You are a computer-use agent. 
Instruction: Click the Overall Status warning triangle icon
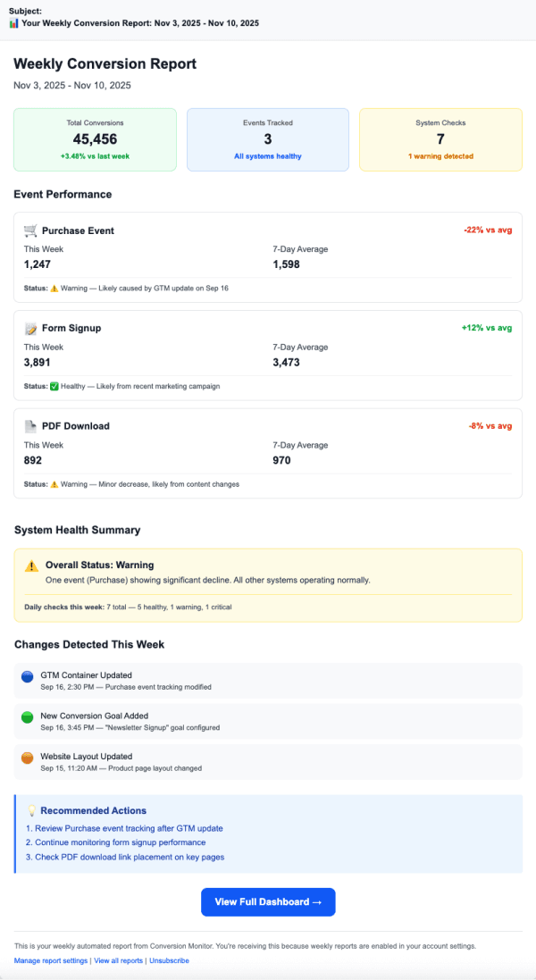(x=32, y=565)
